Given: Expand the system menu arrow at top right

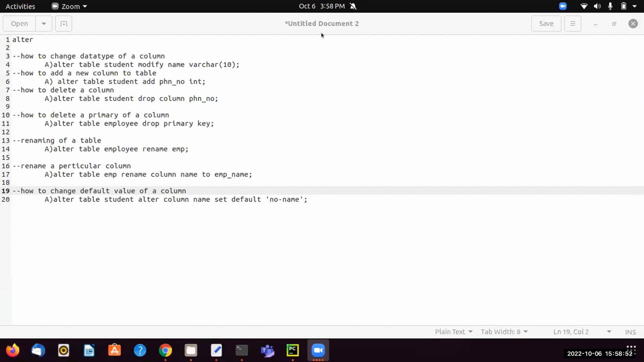Looking at the screenshot, I should pos(635,6).
